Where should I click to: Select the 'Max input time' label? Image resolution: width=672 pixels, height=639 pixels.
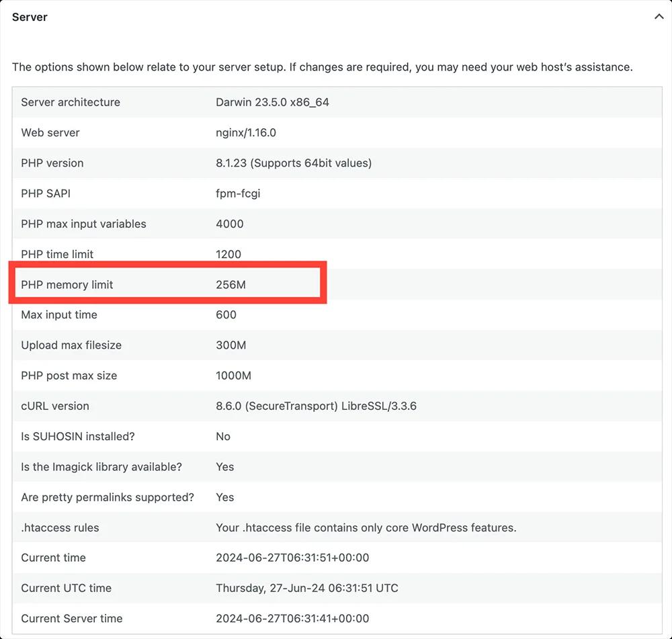click(x=59, y=315)
